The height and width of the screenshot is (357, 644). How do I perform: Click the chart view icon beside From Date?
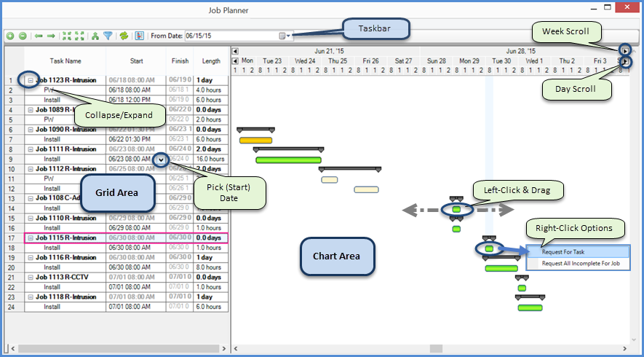tap(139, 36)
